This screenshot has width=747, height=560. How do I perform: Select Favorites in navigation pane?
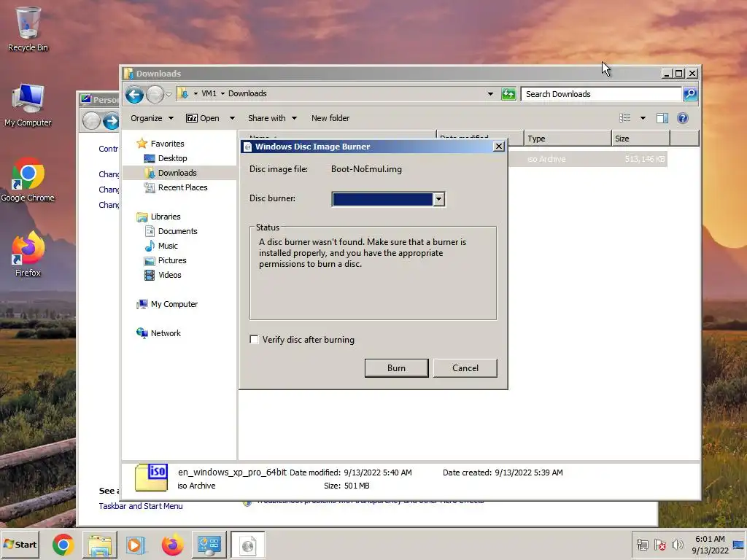point(167,144)
